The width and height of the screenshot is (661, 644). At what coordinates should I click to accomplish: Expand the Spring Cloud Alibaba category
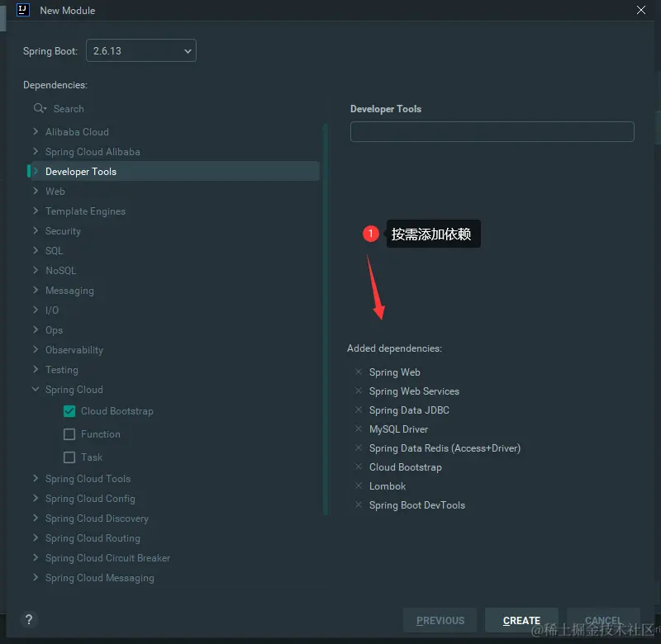(x=36, y=151)
